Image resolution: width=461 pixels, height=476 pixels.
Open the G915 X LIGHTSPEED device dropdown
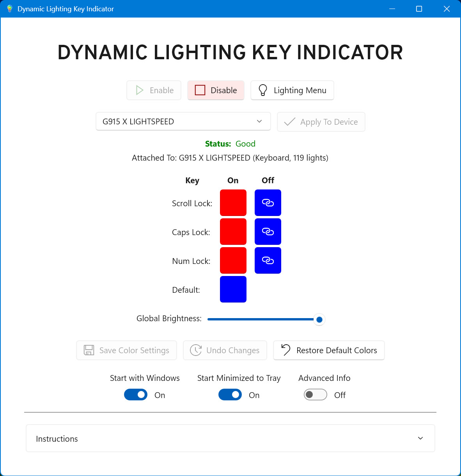pos(183,122)
